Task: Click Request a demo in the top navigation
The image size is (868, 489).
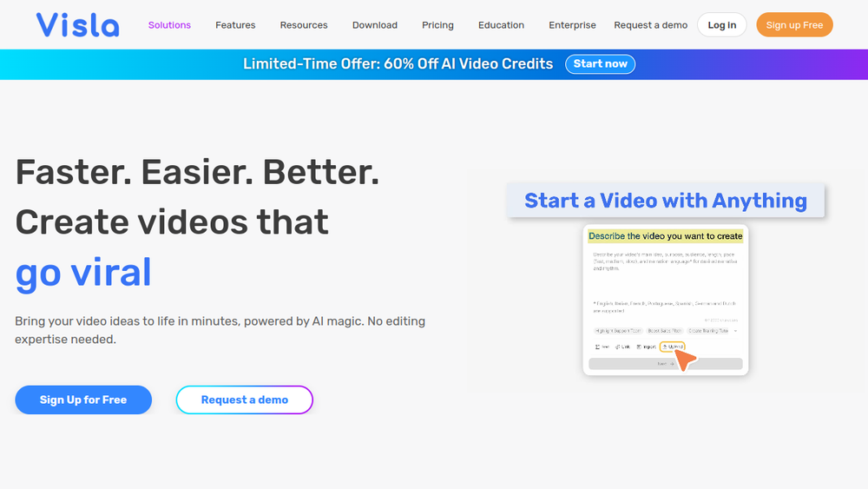Action: pyautogui.click(x=650, y=25)
